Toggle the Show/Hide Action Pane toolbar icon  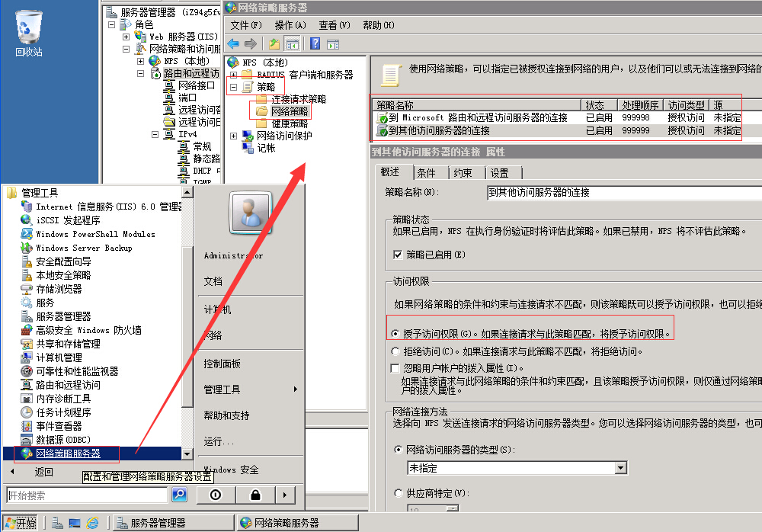(x=333, y=44)
